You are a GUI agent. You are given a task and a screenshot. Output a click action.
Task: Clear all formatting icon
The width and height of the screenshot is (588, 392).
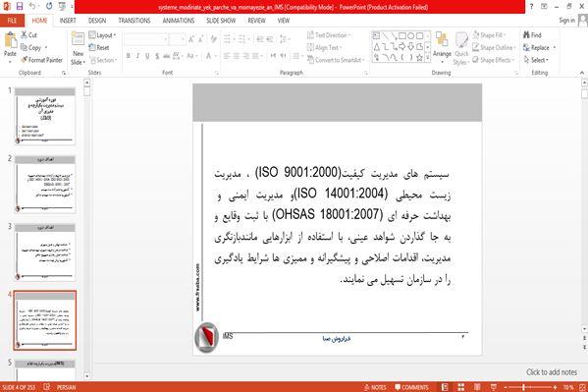[x=213, y=39]
